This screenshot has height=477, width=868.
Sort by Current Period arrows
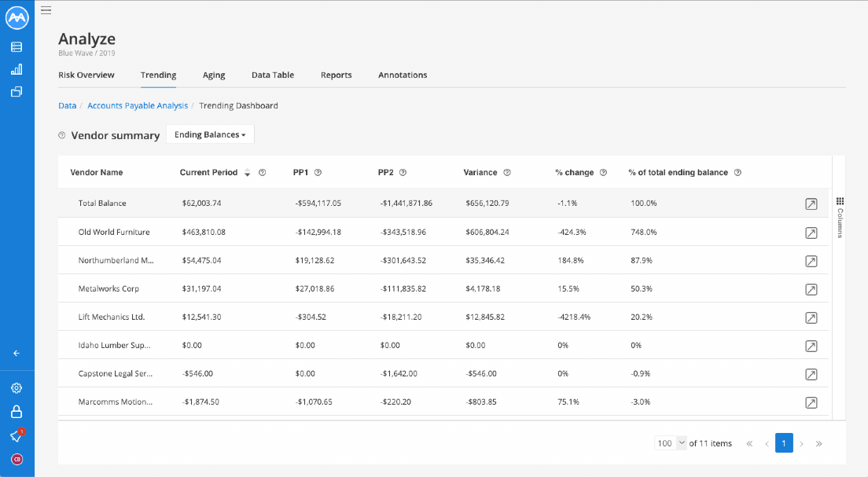point(248,173)
